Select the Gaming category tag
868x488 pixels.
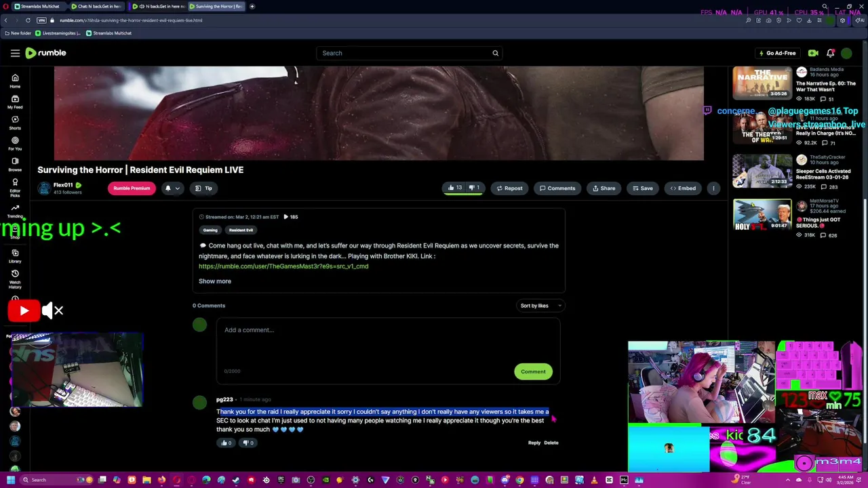[210, 230]
